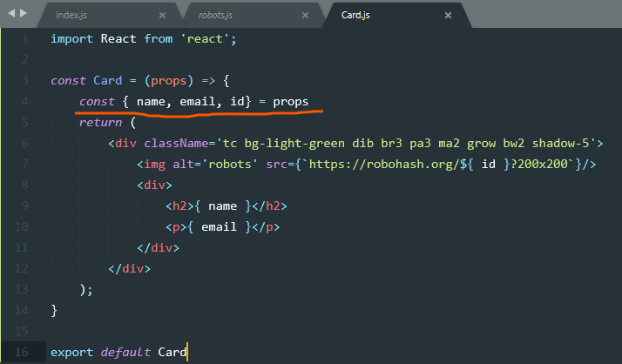Viewport: 622px width, 364px height.
Task: Close the robots.js tab
Action: 305,16
